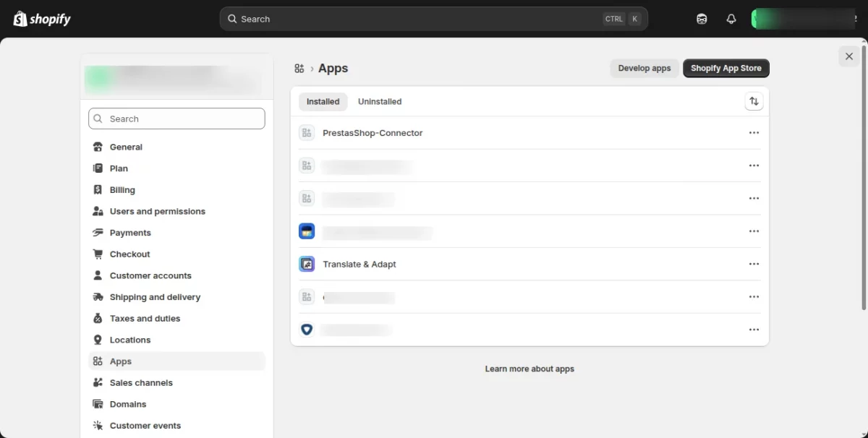Switch to the Uninstalled tab
The image size is (868, 438).
(x=380, y=102)
